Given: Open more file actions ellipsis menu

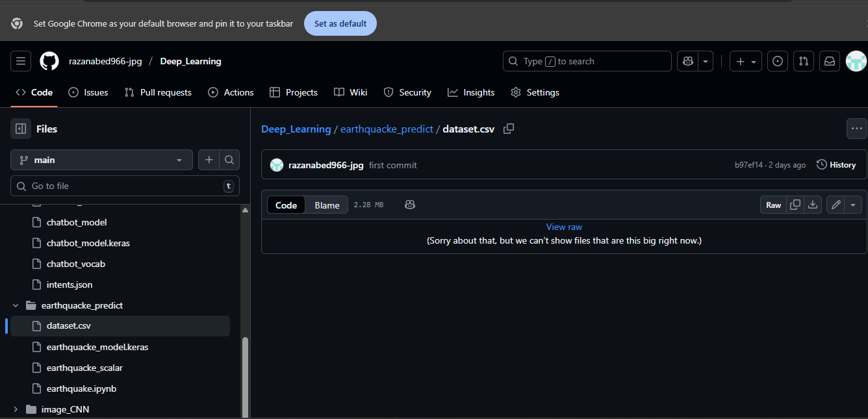Looking at the screenshot, I should coord(856,129).
